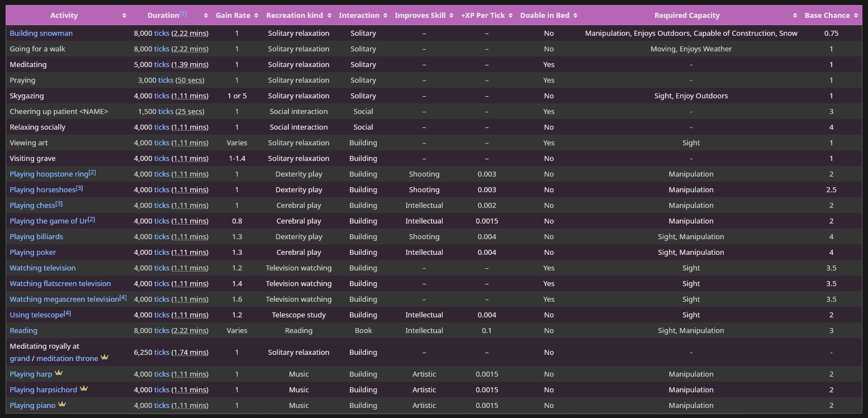Select 'Relaxing socially' activity text

[x=37, y=127]
